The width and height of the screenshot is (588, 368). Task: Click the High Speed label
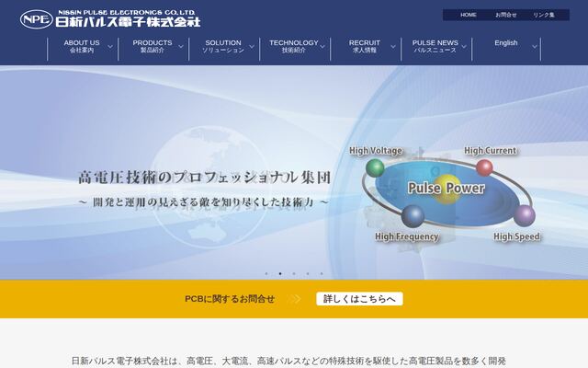(x=516, y=236)
